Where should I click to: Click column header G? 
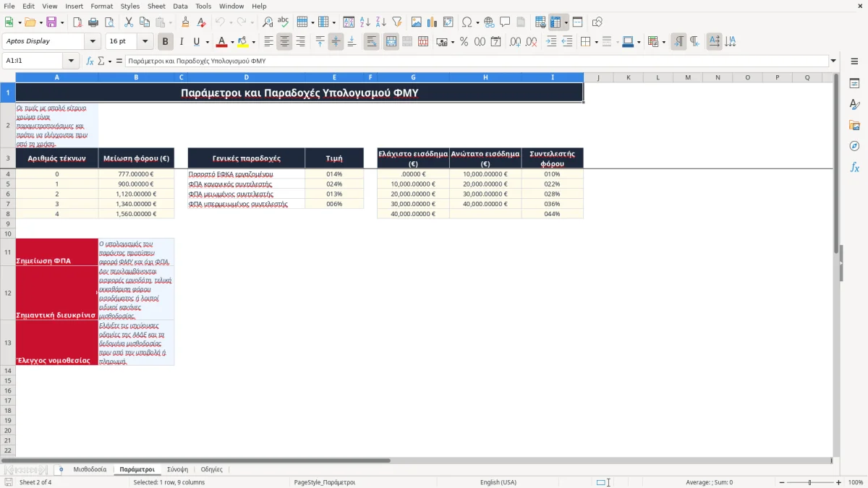click(413, 77)
